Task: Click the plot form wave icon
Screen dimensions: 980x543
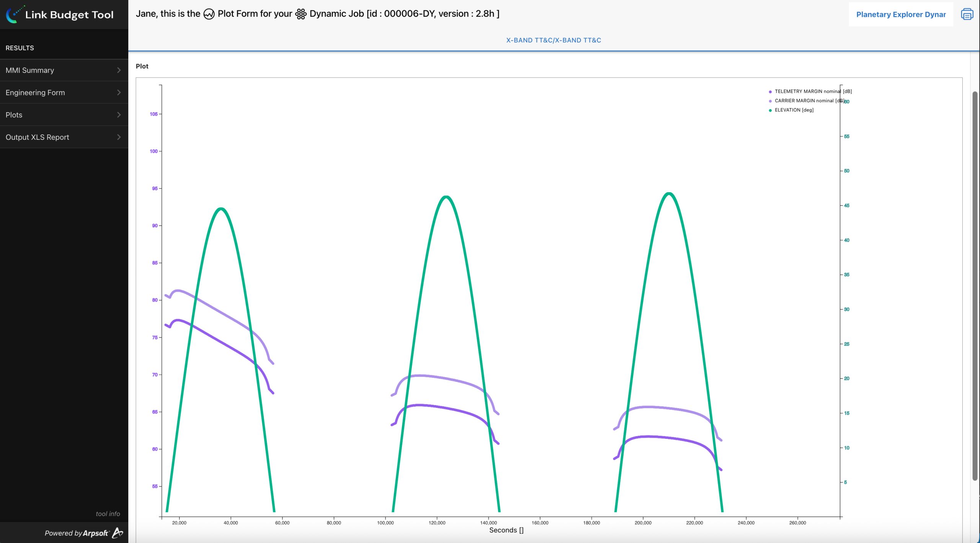Action: click(209, 14)
